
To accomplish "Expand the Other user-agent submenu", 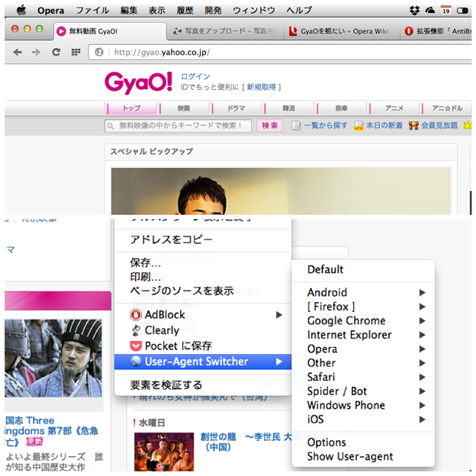I will (422, 363).
